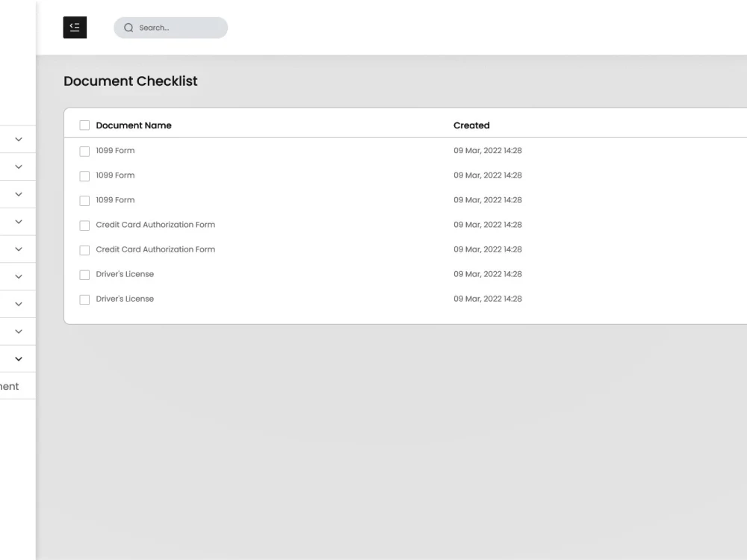
Task: Tick the select-all checkbox beside Document Name
Action: tap(84, 125)
